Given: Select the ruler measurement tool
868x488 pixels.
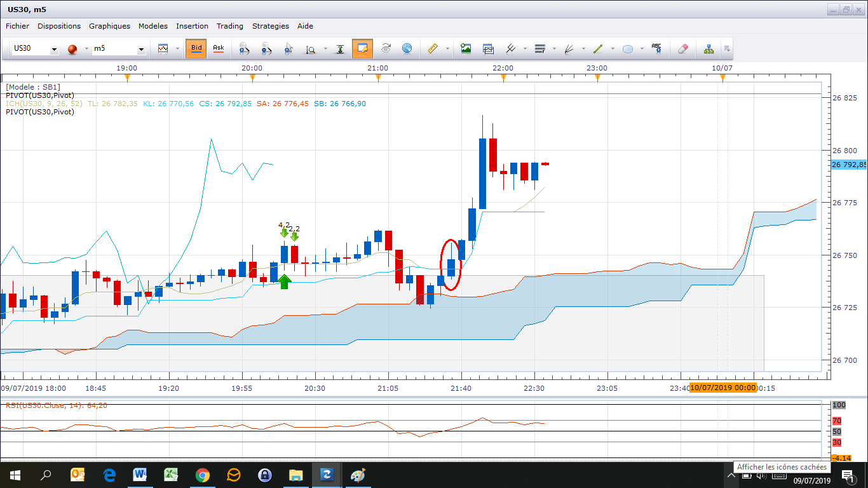Looking at the screenshot, I should pyautogui.click(x=433, y=49).
